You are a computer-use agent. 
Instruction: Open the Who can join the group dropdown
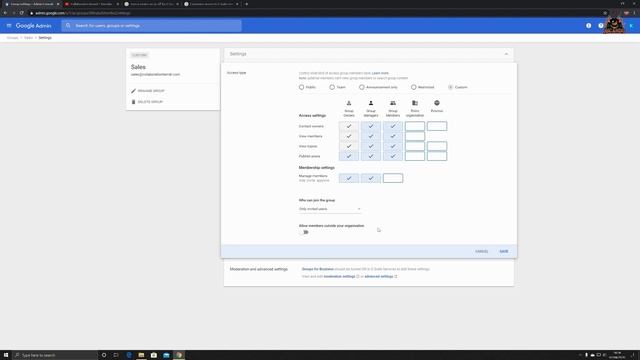point(330,209)
